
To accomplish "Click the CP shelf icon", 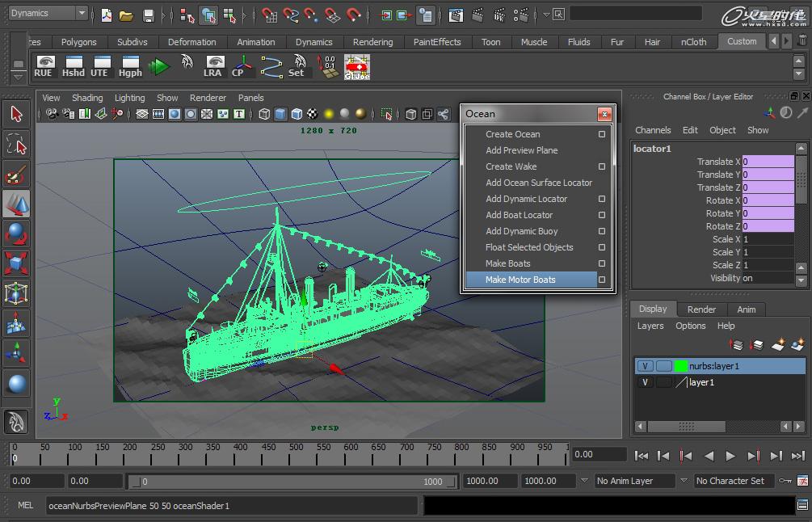I will click(x=240, y=65).
